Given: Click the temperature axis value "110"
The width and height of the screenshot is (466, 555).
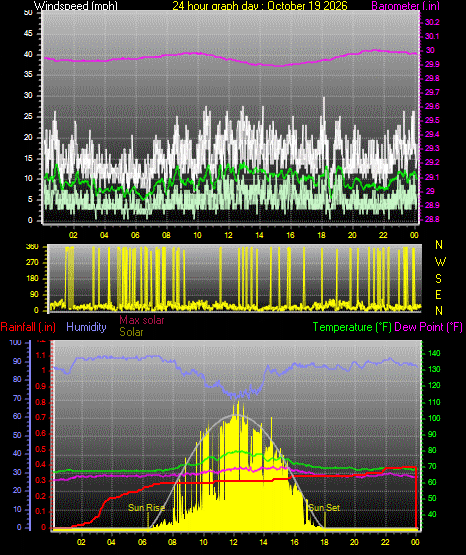Looking at the screenshot, I should 434,402.
